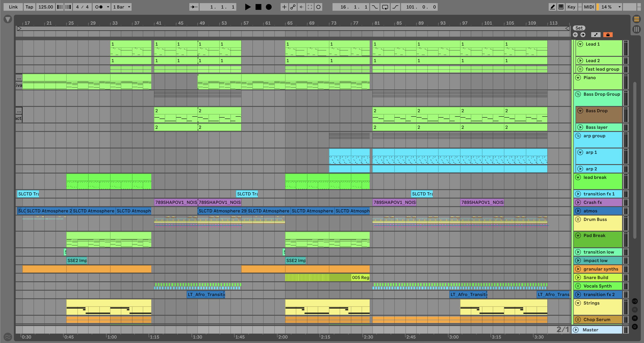This screenshot has width=644, height=343.
Task: Toggle Follow playback button
Action: (x=194, y=7)
